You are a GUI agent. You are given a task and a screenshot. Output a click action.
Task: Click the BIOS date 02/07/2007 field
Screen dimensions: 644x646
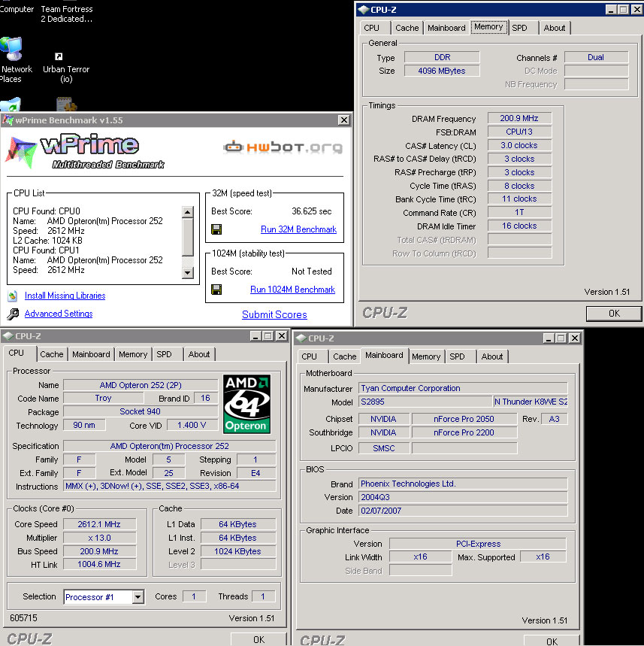coord(463,511)
